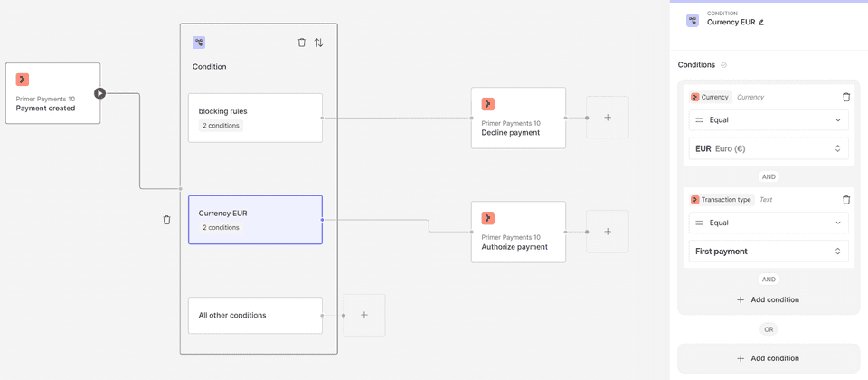Click the Payment created Primer icon
The image size is (868, 380).
pyautogui.click(x=22, y=80)
